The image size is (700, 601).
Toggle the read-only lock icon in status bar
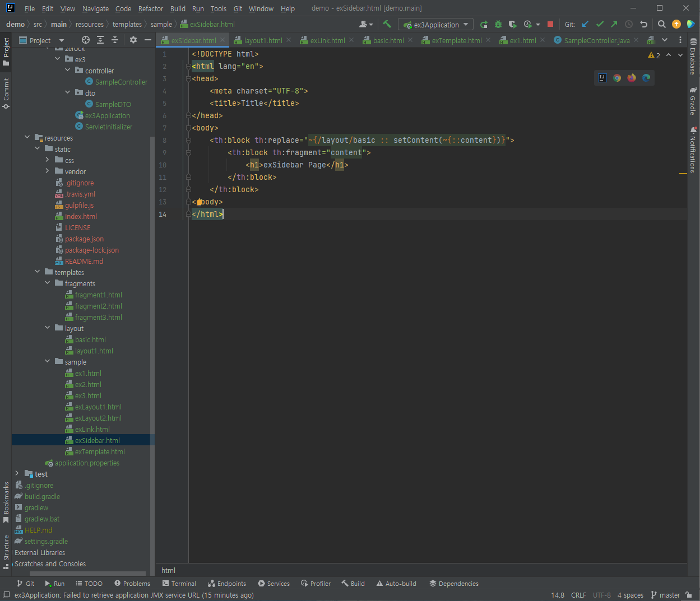tap(689, 595)
